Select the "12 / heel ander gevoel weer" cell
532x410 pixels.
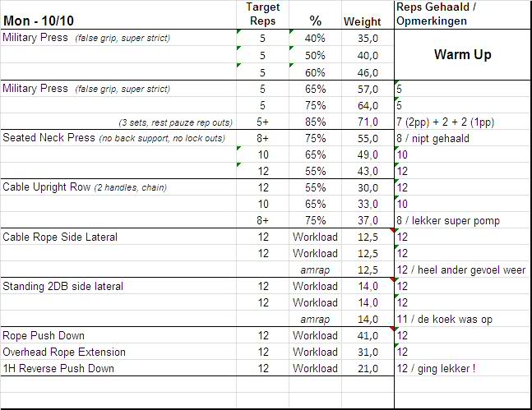(x=460, y=269)
